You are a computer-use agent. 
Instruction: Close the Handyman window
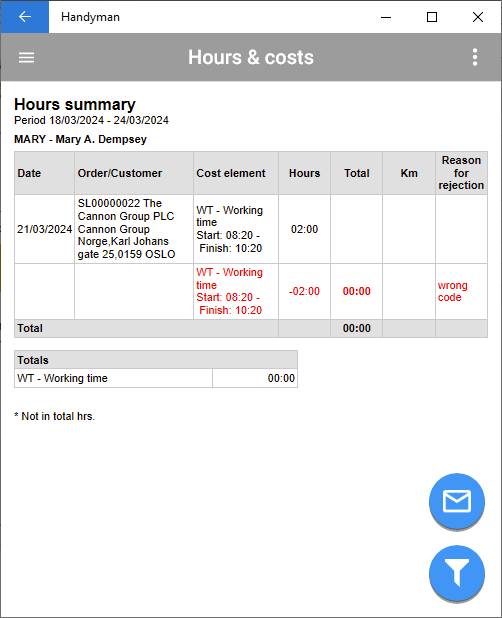(478, 17)
